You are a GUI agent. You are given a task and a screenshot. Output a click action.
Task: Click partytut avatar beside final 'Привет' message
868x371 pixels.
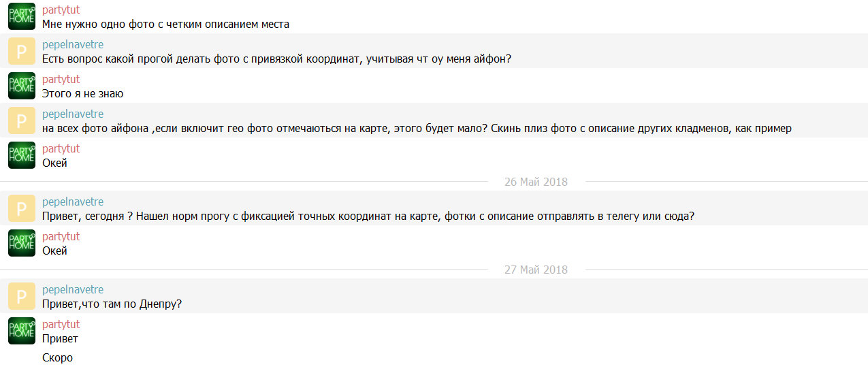(x=22, y=331)
